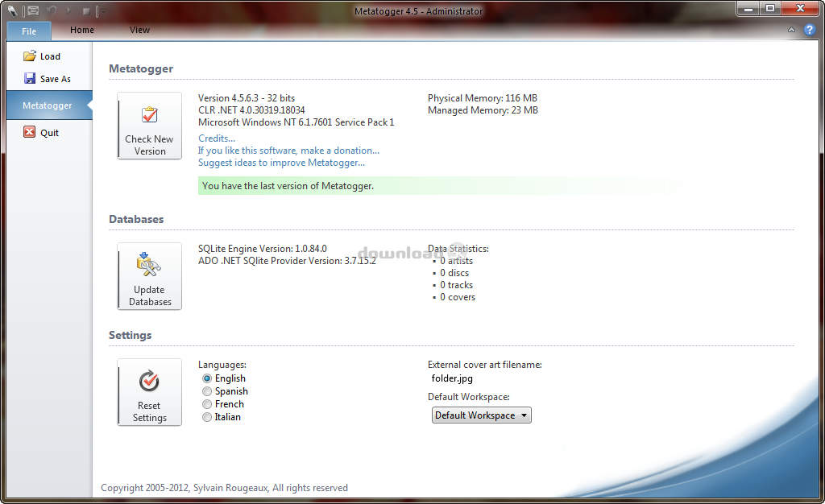Open the blue help question mark icon

(x=810, y=30)
